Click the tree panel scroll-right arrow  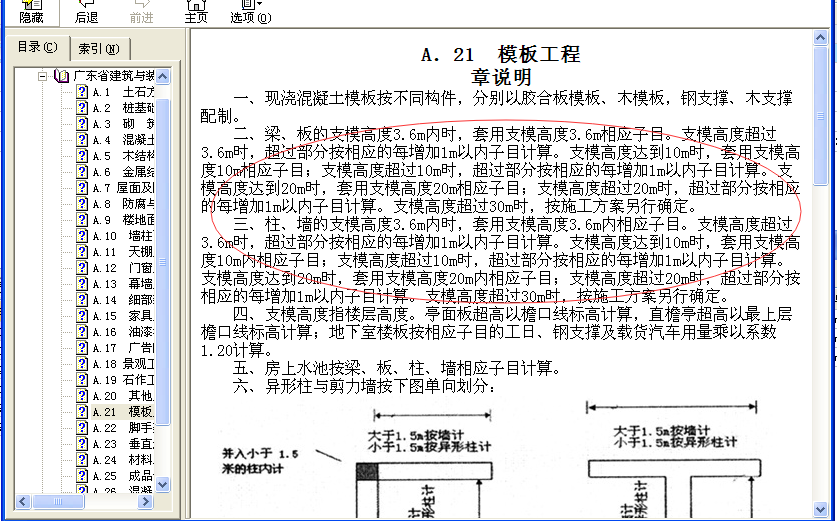click(145, 501)
